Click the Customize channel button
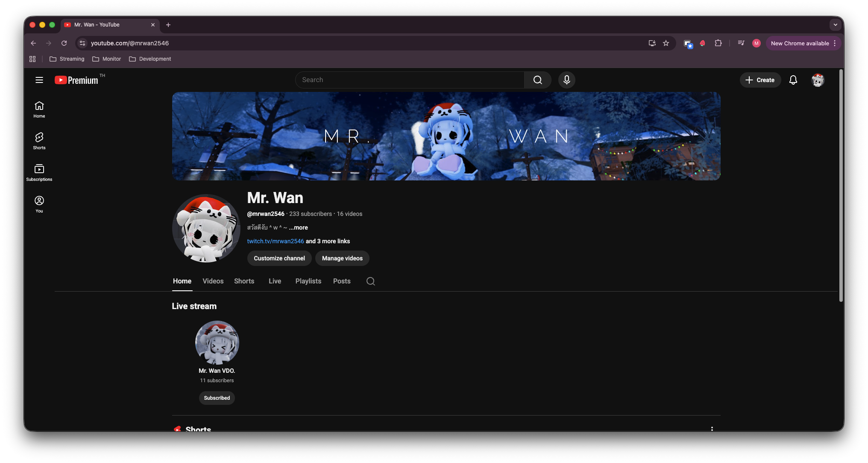Screen dimensions: 868x463 tap(279, 258)
